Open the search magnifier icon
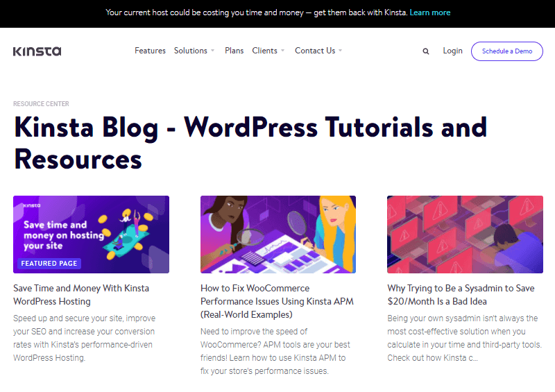Viewport: 555px width, 392px height. tap(426, 51)
